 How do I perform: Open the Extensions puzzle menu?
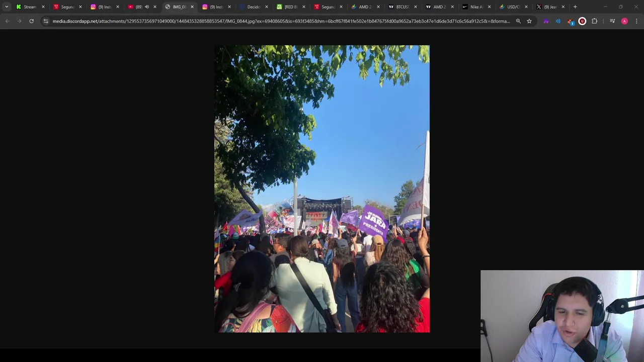pos(595,21)
